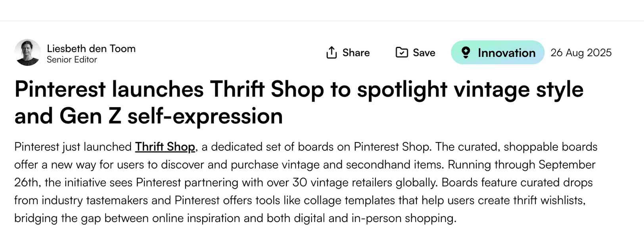Viewport: 644px width, 238px height.
Task: Open the author's avatar photo
Action: pos(27,52)
